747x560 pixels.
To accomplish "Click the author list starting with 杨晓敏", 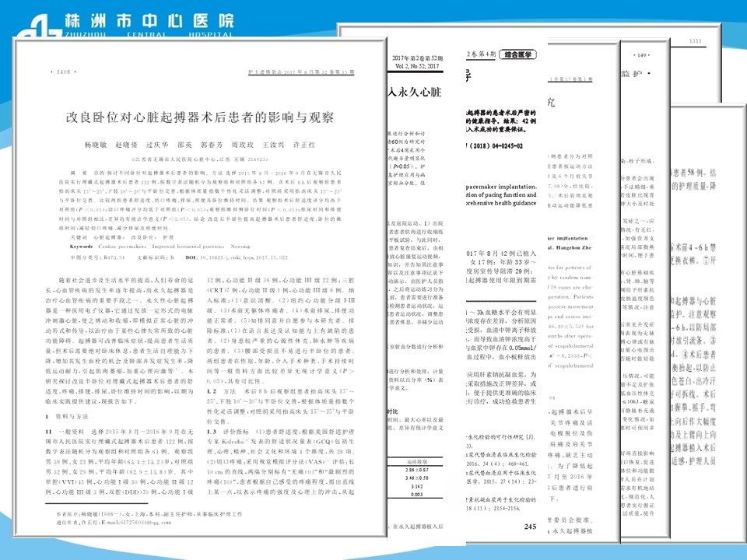I will [x=199, y=145].
